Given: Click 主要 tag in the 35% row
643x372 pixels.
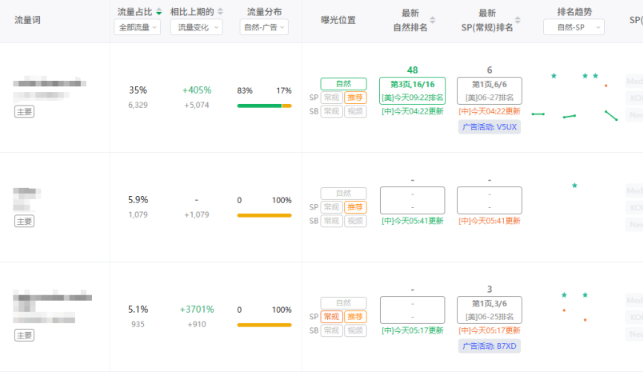Looking at the screenshot, I should click(x=24, y=112).
